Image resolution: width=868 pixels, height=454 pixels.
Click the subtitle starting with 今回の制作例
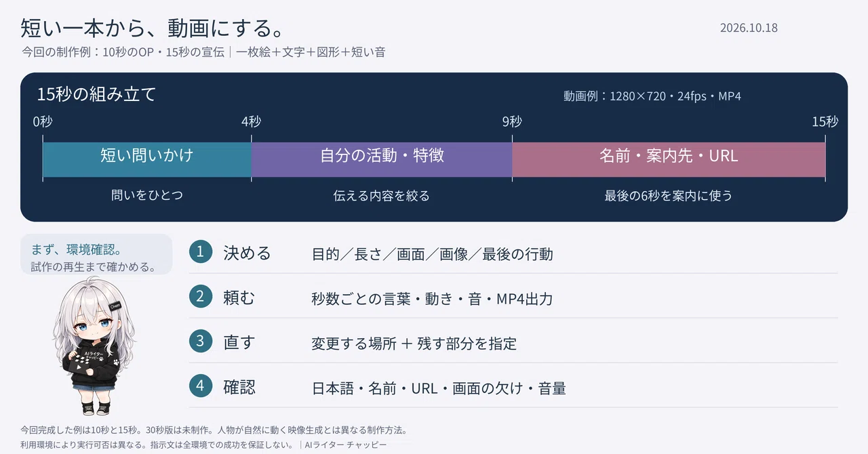pos(203,52)
